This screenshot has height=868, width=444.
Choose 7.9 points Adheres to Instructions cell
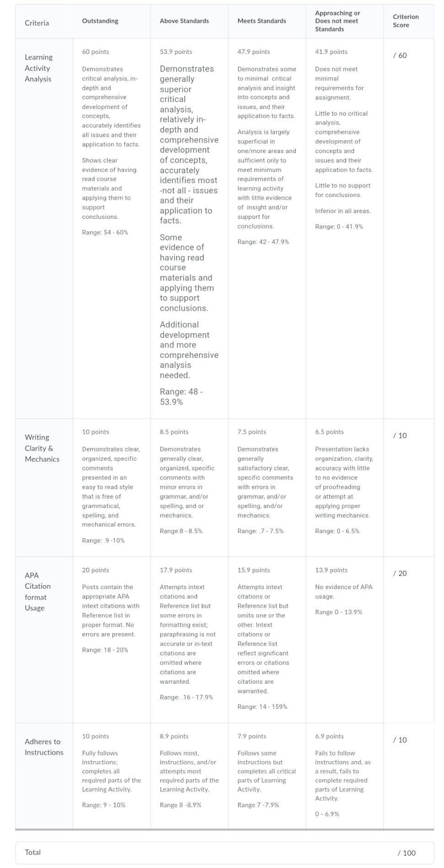pyautogui.click(x=267, y=776)
